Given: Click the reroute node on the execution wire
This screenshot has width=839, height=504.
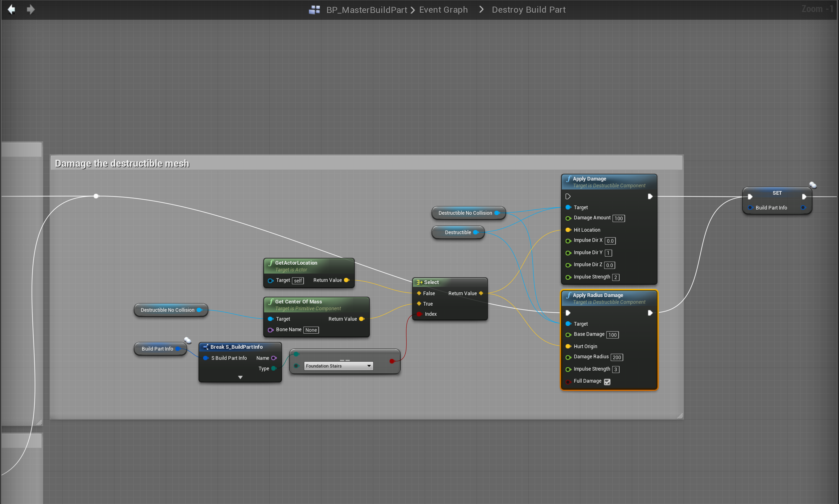Looking at the screenshot, I should pos(96,196).
